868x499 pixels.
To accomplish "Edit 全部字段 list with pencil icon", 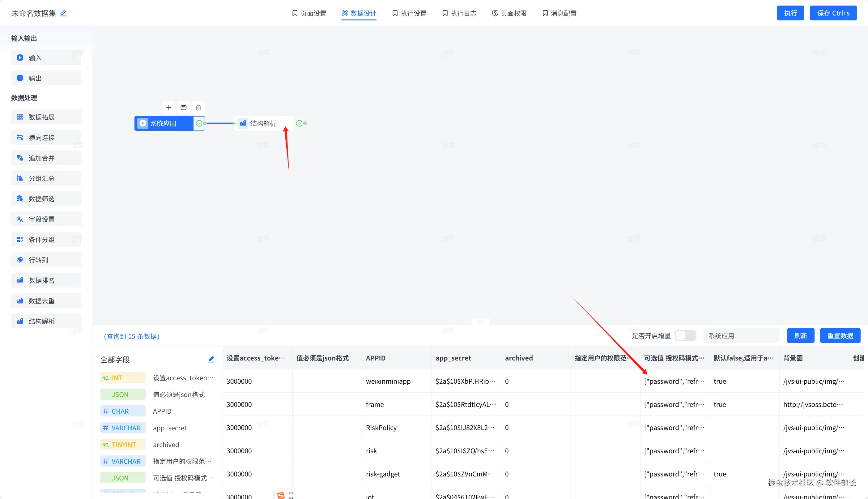I will tap(211, 359).
